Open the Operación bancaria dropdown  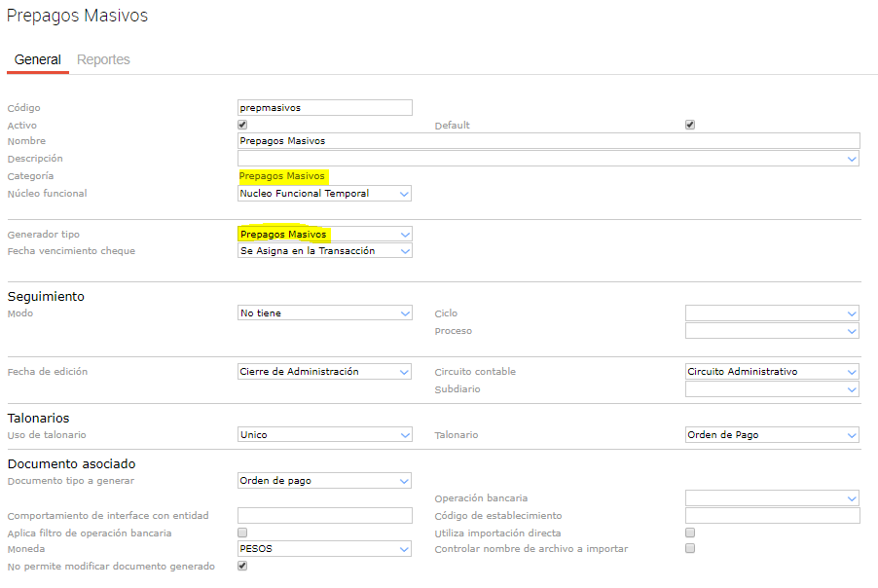point(772,498)
